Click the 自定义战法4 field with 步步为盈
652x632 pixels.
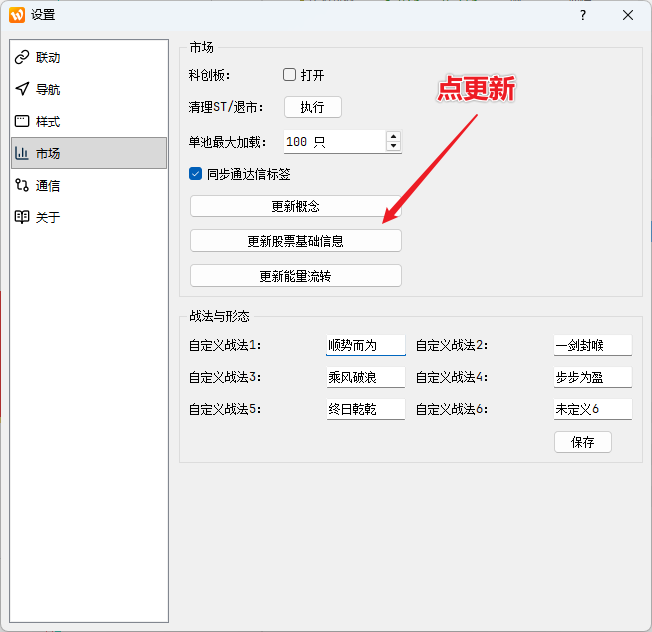click(x=593, y=377)
